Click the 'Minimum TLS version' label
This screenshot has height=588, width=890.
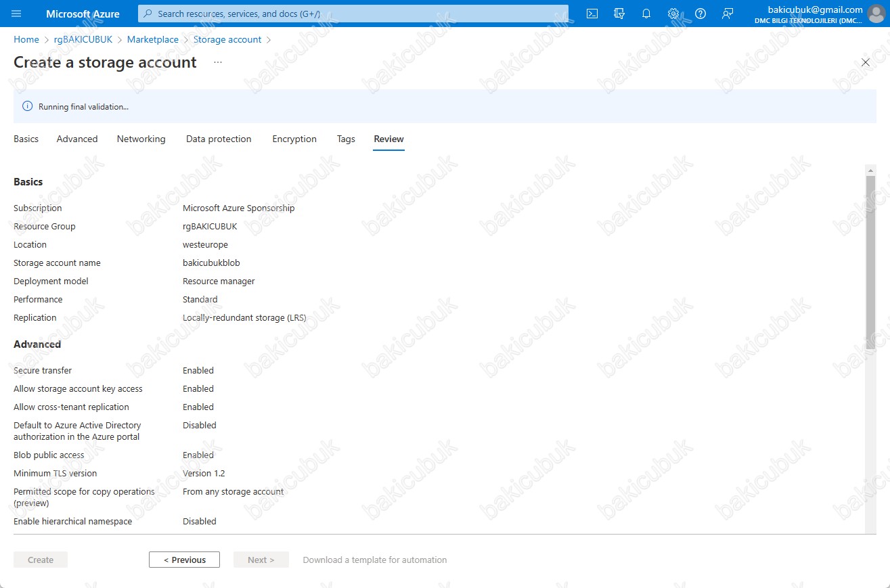coord(55,474)
